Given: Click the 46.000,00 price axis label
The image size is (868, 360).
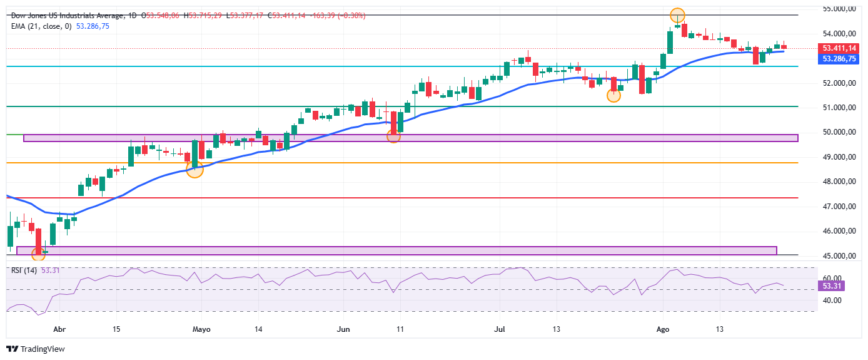Looking at the screenshot, I should point(839,232).
